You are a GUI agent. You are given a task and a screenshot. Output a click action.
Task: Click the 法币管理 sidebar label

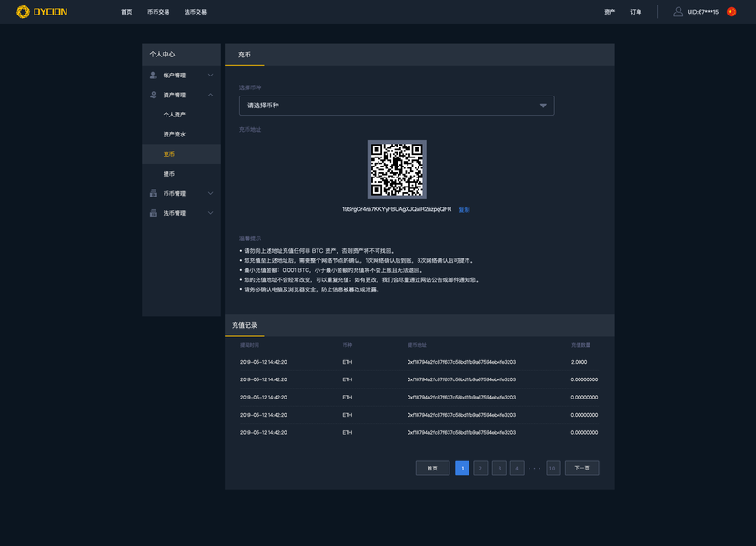click(x=174, y=213)
